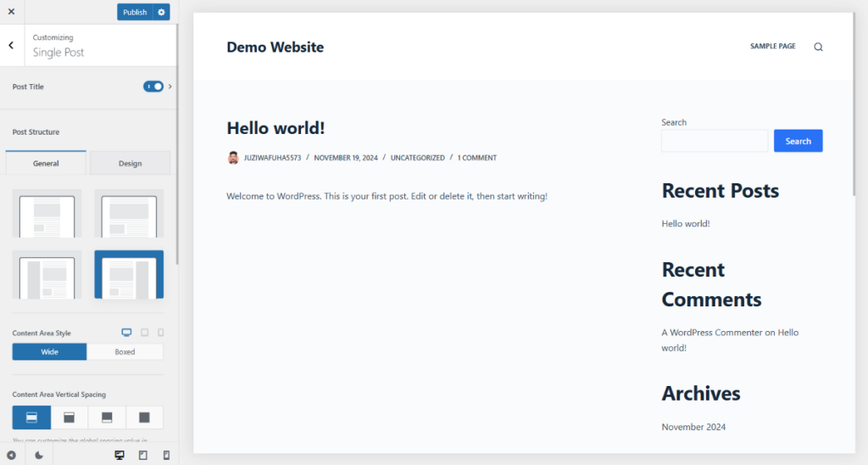Select top and bottom vertical spacing option
The height and width of the screenshot is (465, 868).
(31, 417)
